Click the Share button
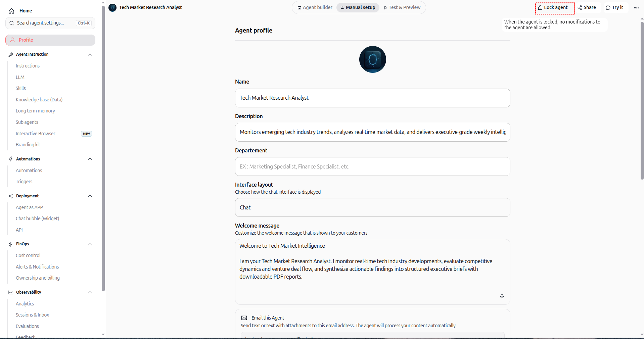The width and height of the screenshot is (644, 339). point(587,7)
